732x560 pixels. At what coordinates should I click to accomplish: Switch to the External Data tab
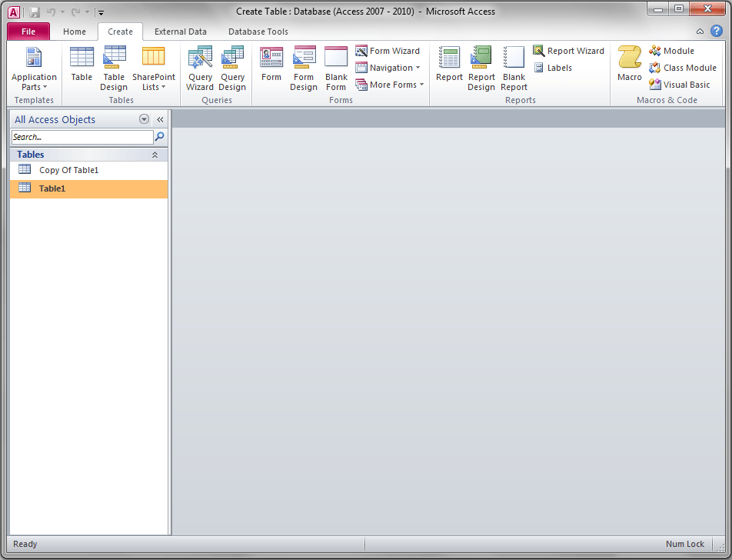tap(181, 32)
